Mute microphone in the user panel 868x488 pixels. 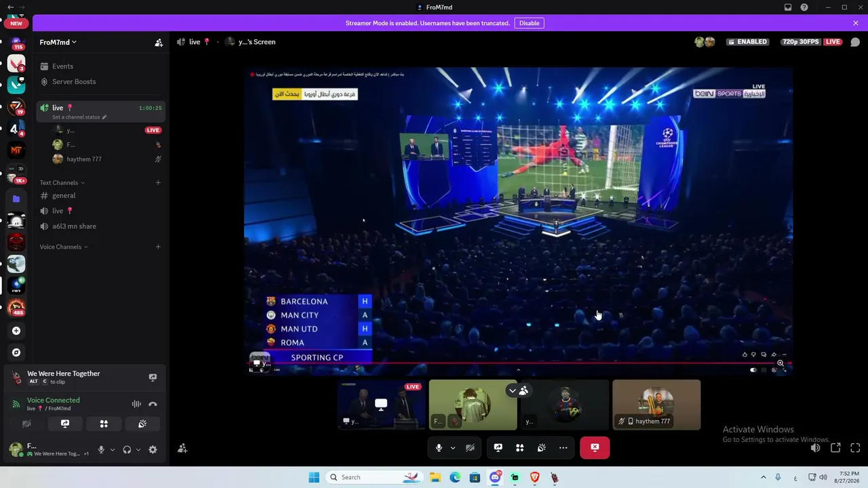pos(101,449)
